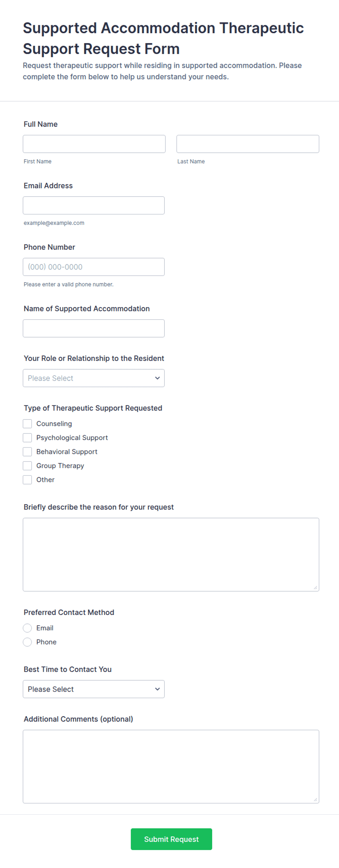This screenshot has width=339, height=868.
Task: Submit the request with the green button
Action: point(171,839)
